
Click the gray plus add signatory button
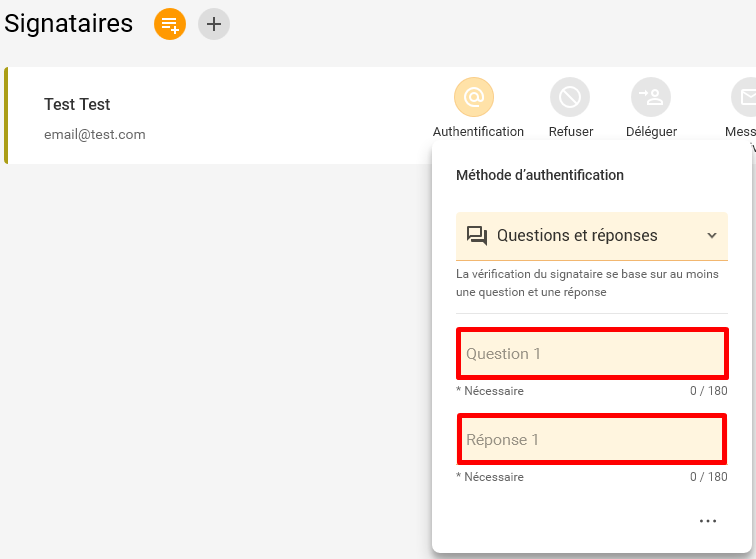click(x=214, y=24)
